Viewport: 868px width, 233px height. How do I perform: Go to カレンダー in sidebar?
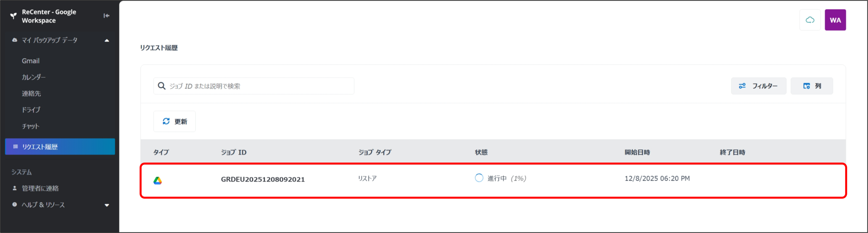34,77
